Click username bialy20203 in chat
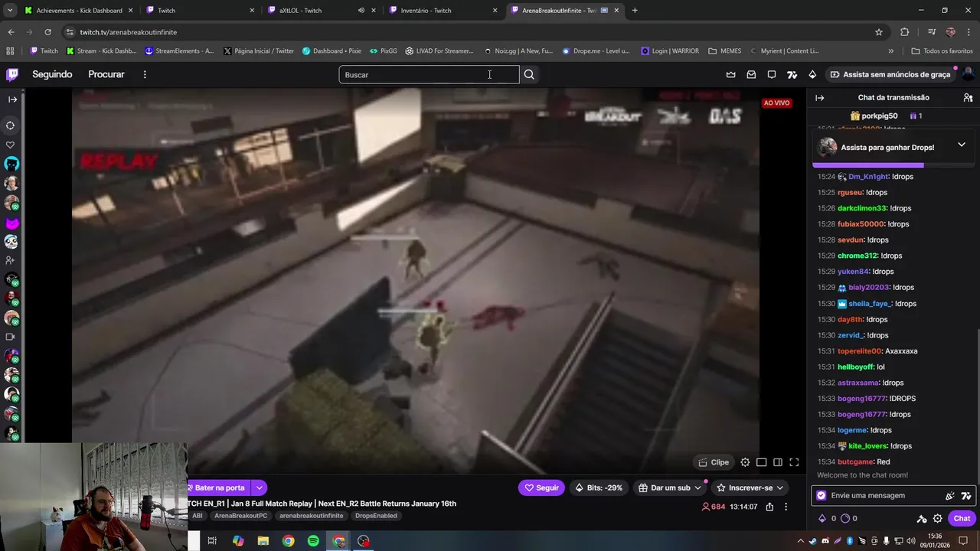 tap(868, 288)
